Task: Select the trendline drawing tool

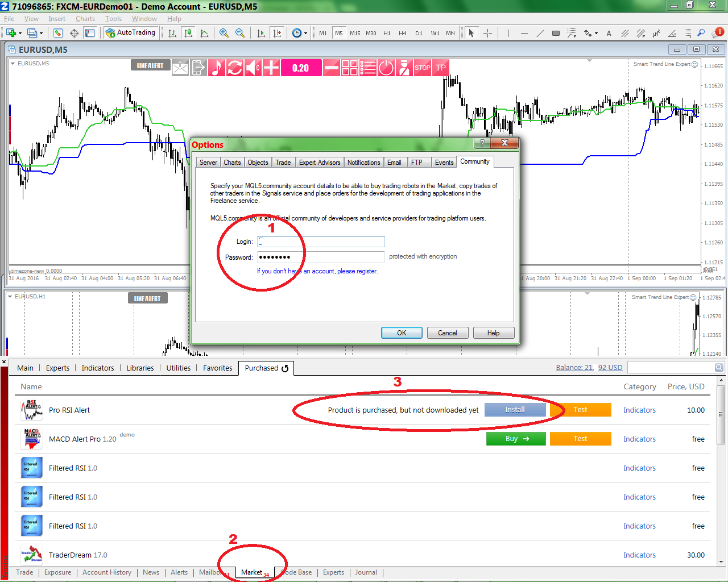Action: pos(540,33)
